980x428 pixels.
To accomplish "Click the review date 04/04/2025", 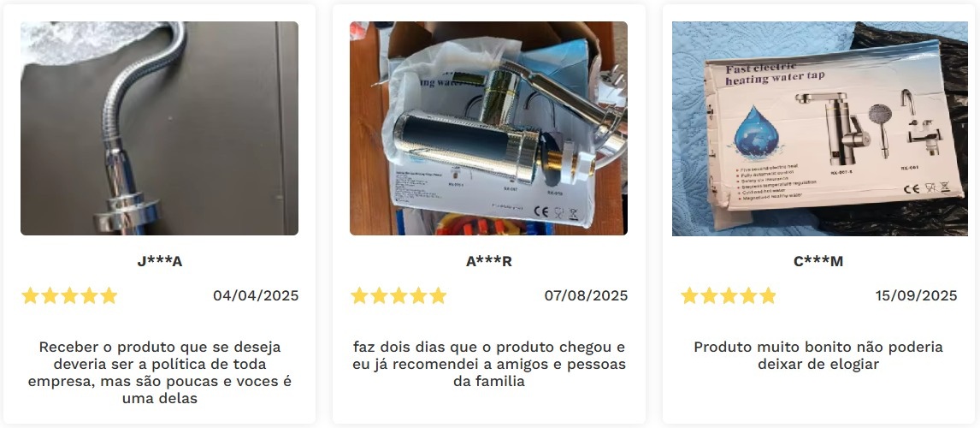I will click(256, 295).
